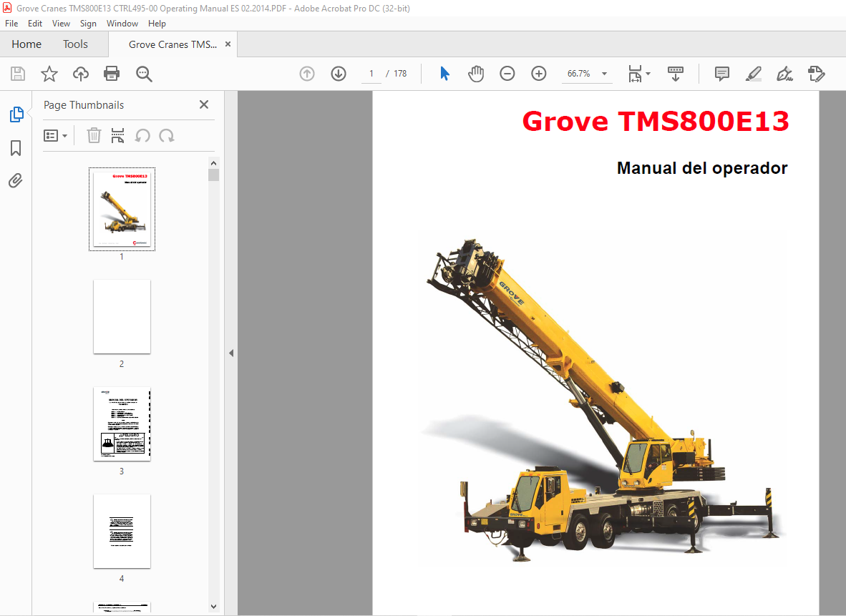Viewport: 846px width, 616px height.
Task: Open the send for stamp/share tool
Action: 817,74
